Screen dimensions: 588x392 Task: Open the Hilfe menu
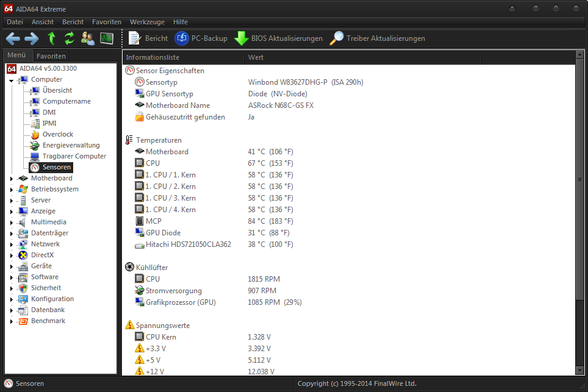(x=181, y=22)
